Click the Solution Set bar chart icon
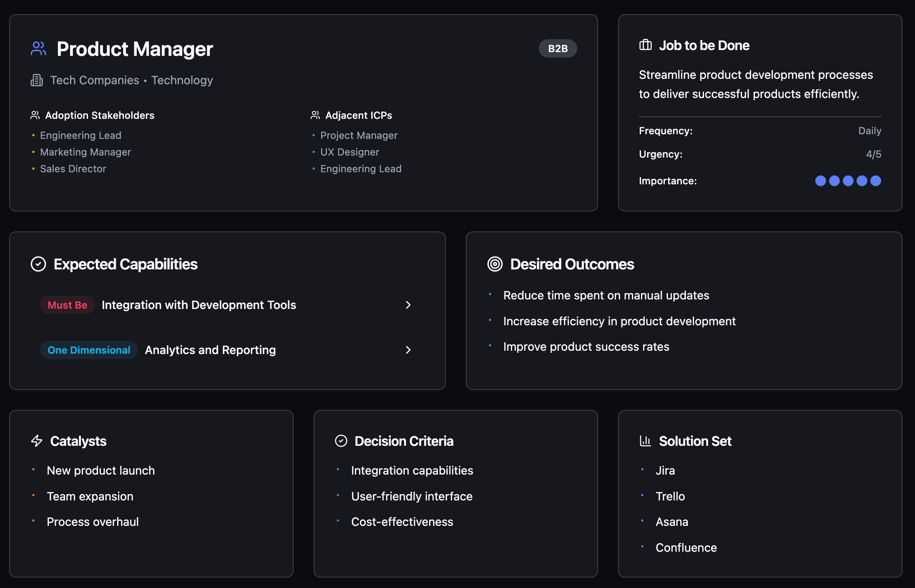Viewport: 915px width, 588px height. point(645,441)
